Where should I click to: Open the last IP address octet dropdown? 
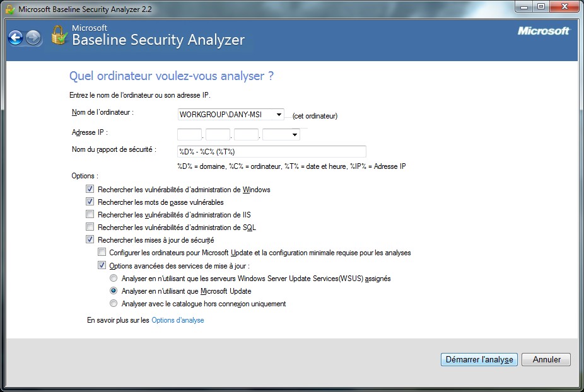point(295,134)
